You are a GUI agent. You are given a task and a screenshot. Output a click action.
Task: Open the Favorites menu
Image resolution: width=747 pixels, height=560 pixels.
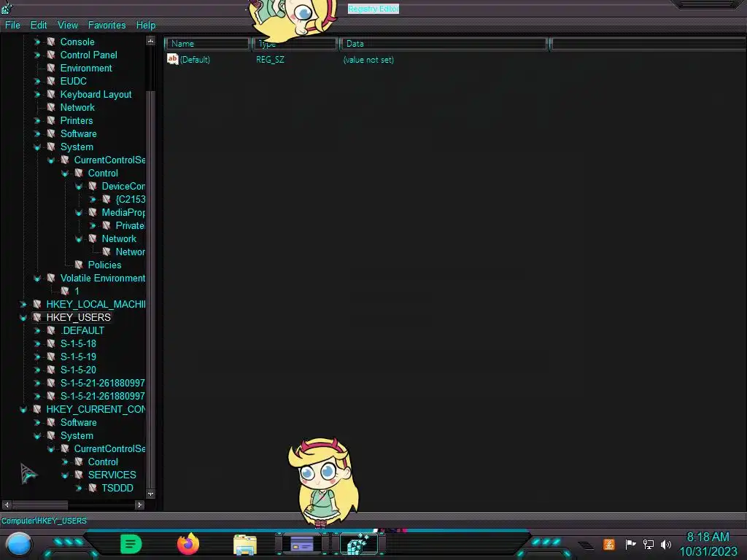pyautogui.click(x=107, y=26)
